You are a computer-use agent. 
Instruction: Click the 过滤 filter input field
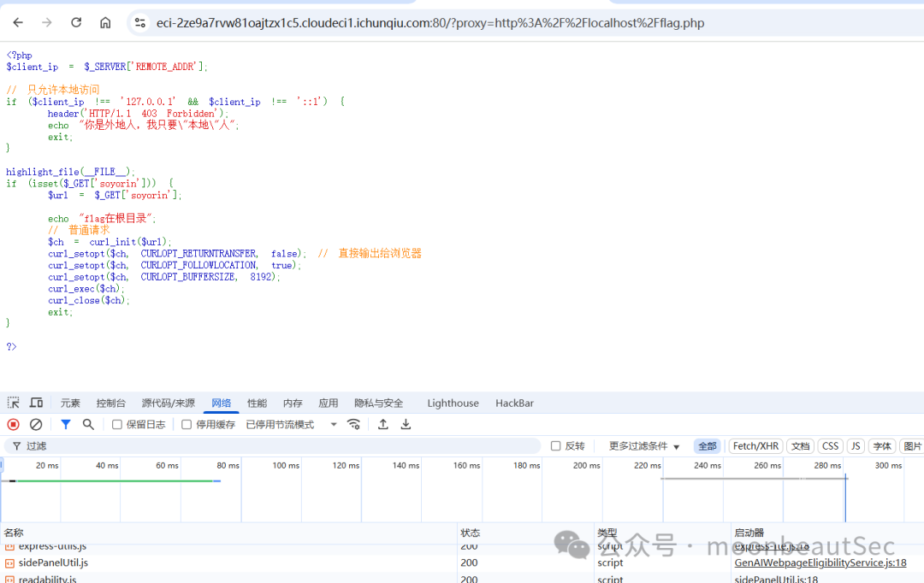(x=277, y=445)
